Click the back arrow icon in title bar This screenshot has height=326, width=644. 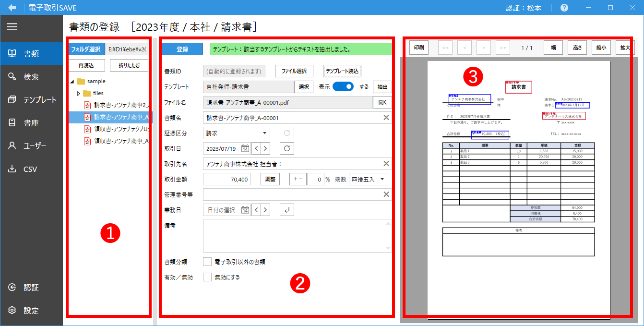pos(12,8)
